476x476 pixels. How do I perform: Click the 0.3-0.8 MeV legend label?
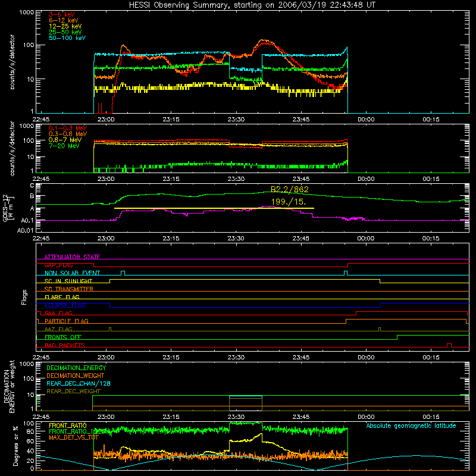tap(68, 134)
